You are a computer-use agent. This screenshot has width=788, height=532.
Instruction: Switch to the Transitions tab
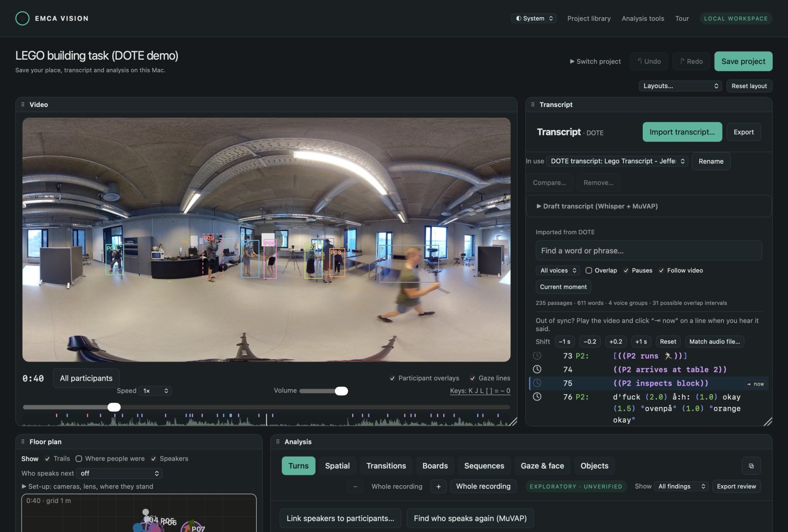386,466
